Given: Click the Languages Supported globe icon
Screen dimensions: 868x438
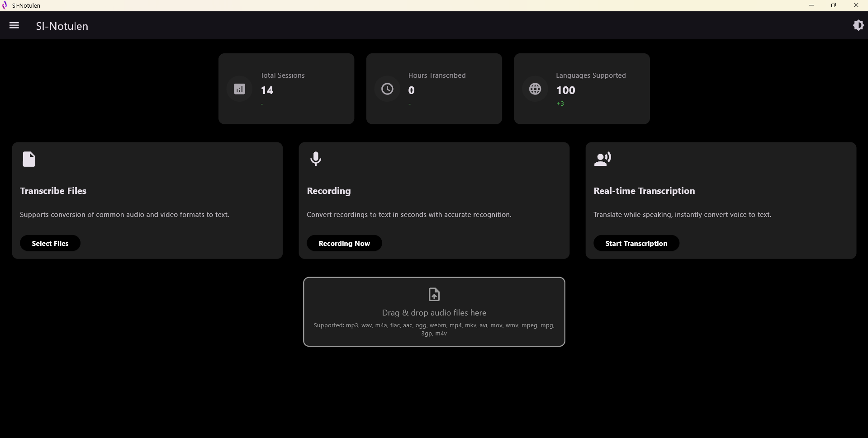Looking at the screenshot, I should coord(535,89).
